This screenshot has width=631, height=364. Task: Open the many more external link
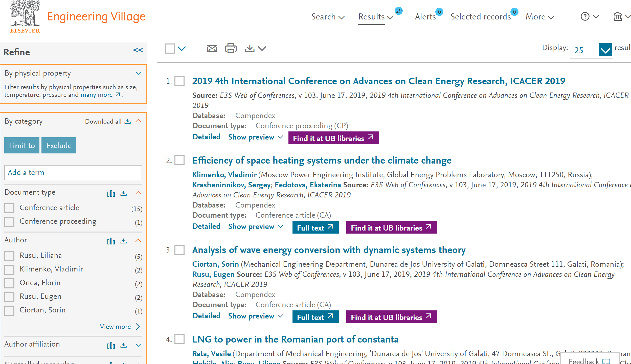coord(100,95)
